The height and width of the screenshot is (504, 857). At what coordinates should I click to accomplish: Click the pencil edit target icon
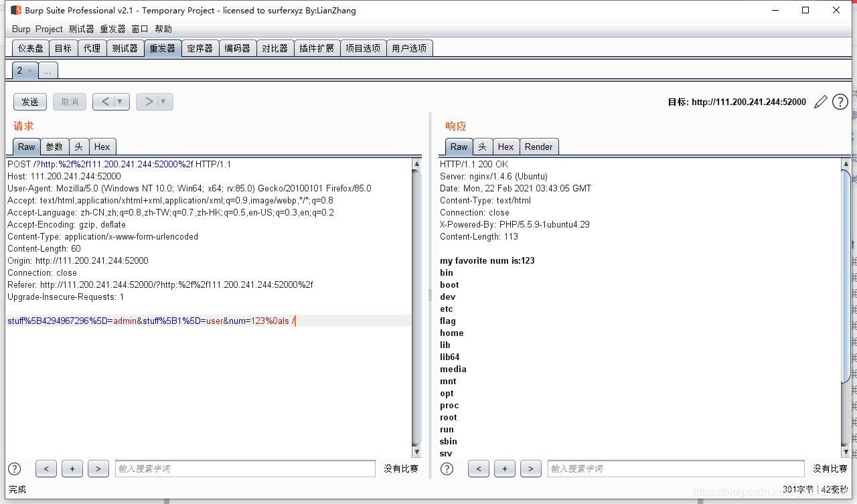820,102
